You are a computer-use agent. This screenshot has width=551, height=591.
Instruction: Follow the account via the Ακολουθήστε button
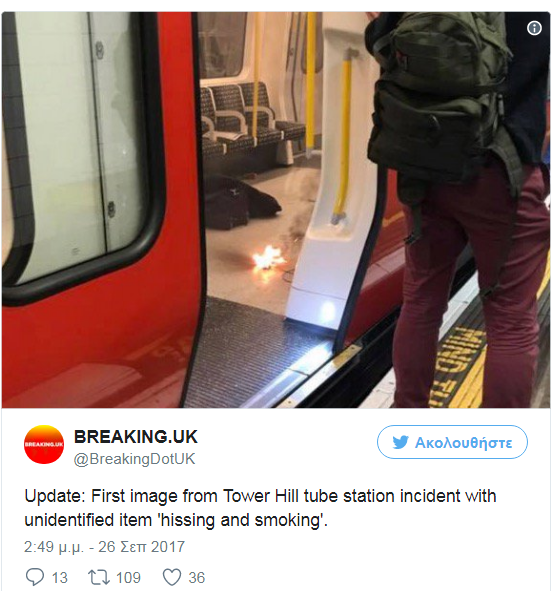[452, 442]
